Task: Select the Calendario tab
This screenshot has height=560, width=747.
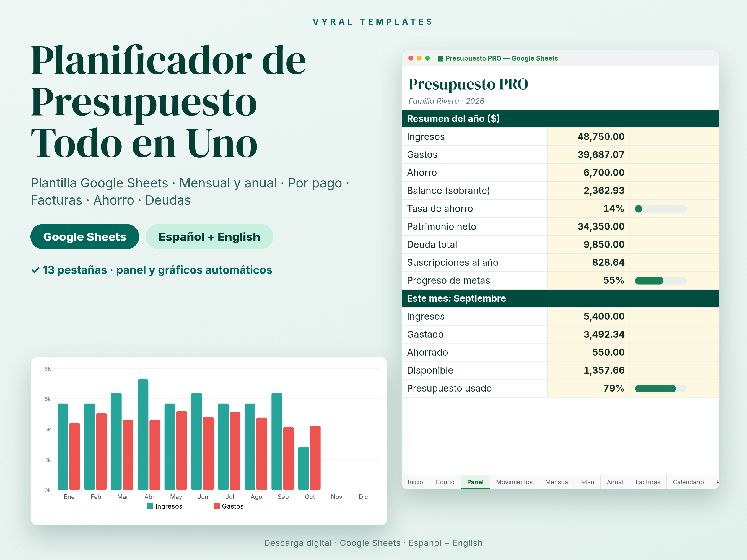Action: 688,482
